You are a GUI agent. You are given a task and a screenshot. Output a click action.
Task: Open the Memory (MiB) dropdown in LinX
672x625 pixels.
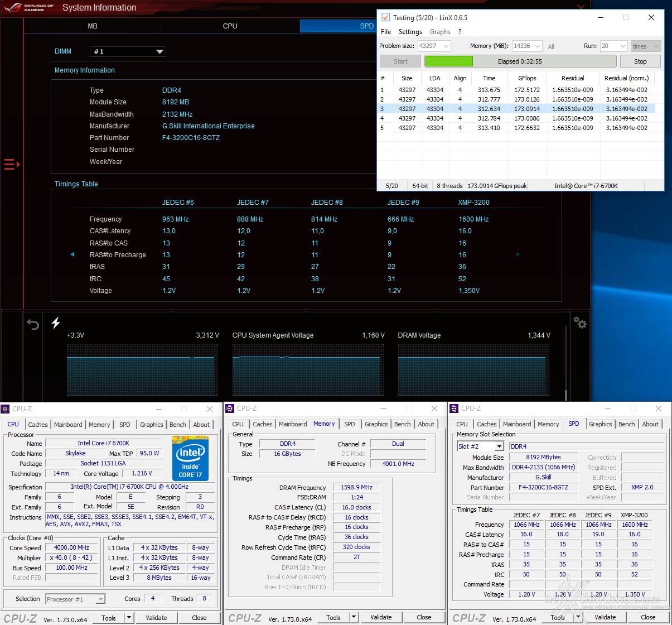point(527,46)
